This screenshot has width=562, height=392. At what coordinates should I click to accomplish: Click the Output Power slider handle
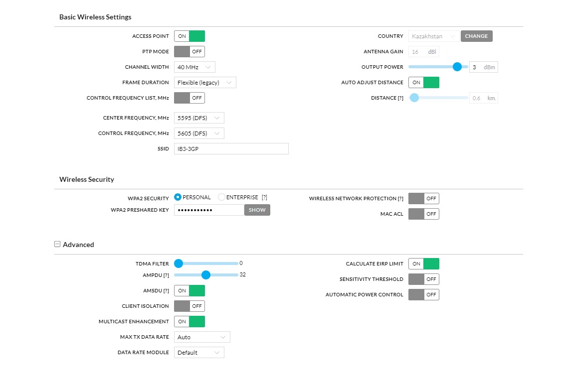click(x=457, y=67)
